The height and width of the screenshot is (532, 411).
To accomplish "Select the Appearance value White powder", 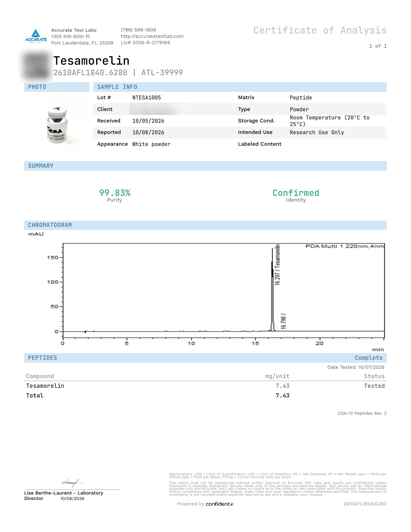I will pos(151,144).
